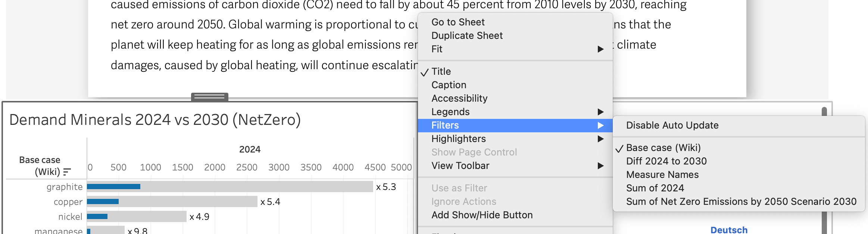This screenshot has height=234, width=868.
Task: Show the Sum of 2024 filter
Action: click(739, 188)
